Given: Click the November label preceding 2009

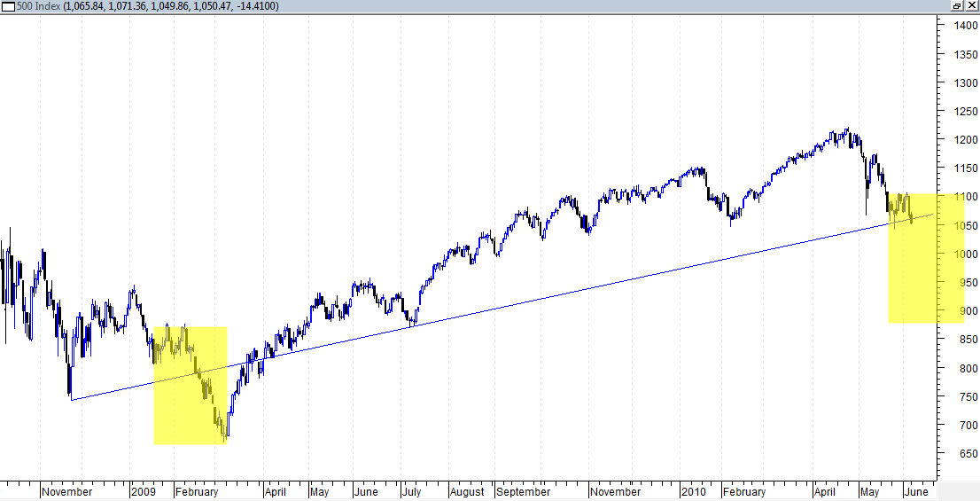Looking at the screenshot, I should click(66, 492).
